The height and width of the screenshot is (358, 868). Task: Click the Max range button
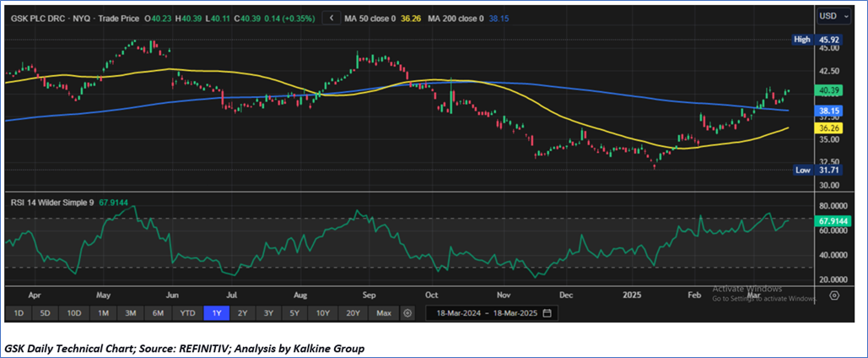384,313
